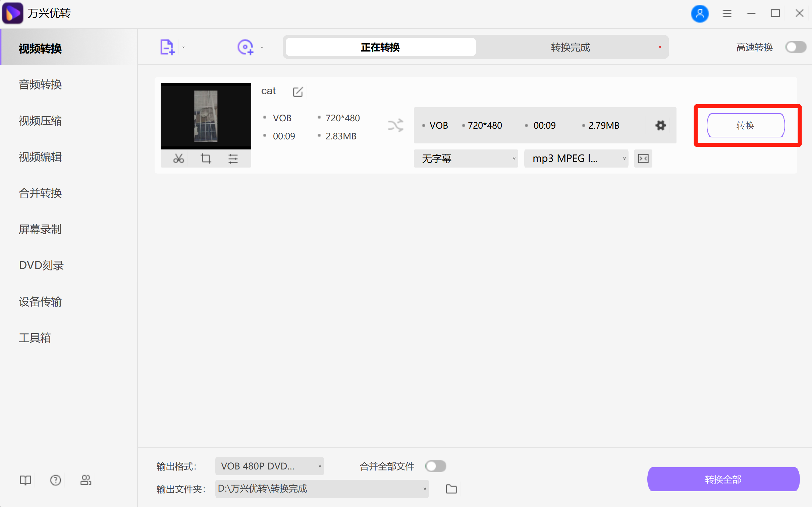
Task: Click the scissors trim icon
Action: pos(178,159)
